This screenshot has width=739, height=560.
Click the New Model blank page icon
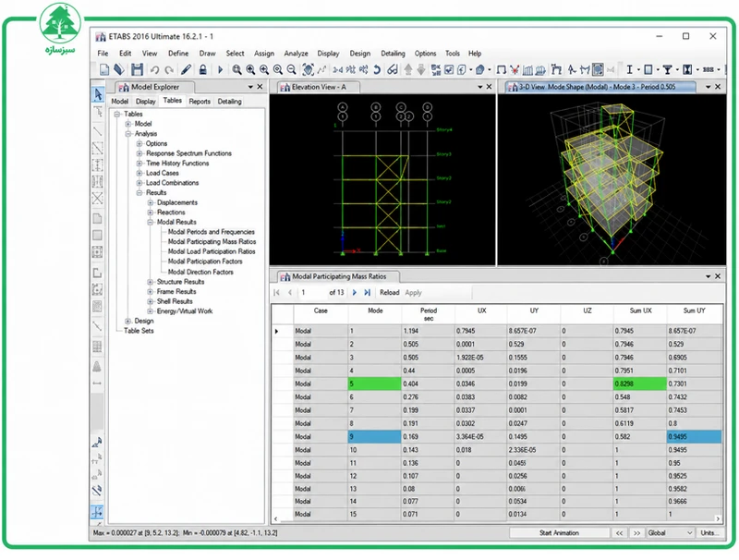tap(104, 69)
